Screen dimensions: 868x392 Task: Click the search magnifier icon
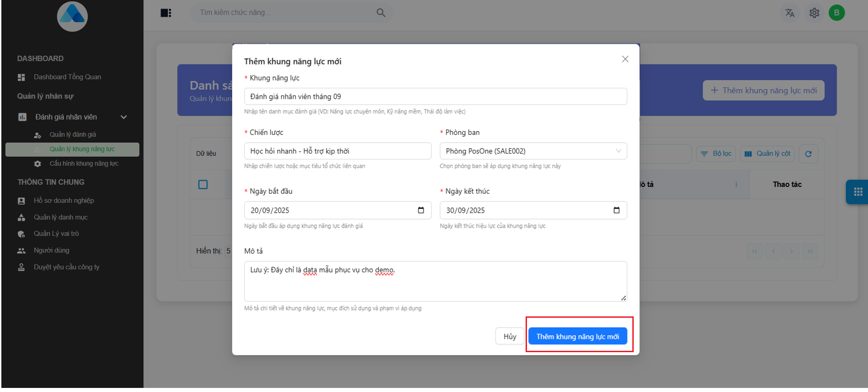click(x=381, y=13)
